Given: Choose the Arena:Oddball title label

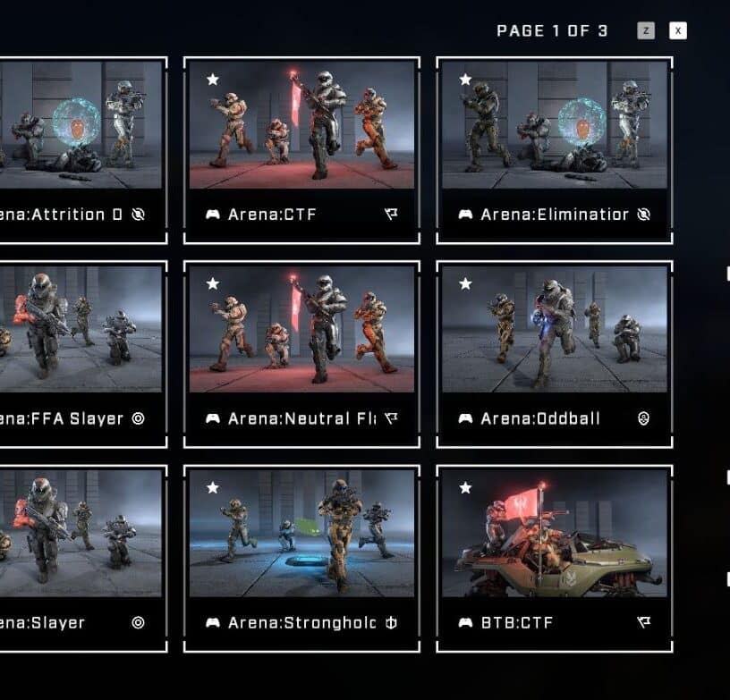Looking at the screenshot, I should click(x=540, y=418).
